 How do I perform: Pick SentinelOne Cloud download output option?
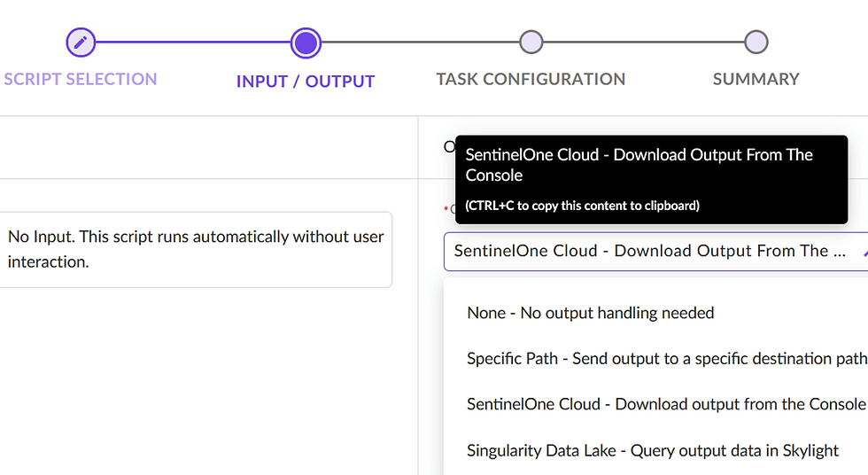(666, 404)
